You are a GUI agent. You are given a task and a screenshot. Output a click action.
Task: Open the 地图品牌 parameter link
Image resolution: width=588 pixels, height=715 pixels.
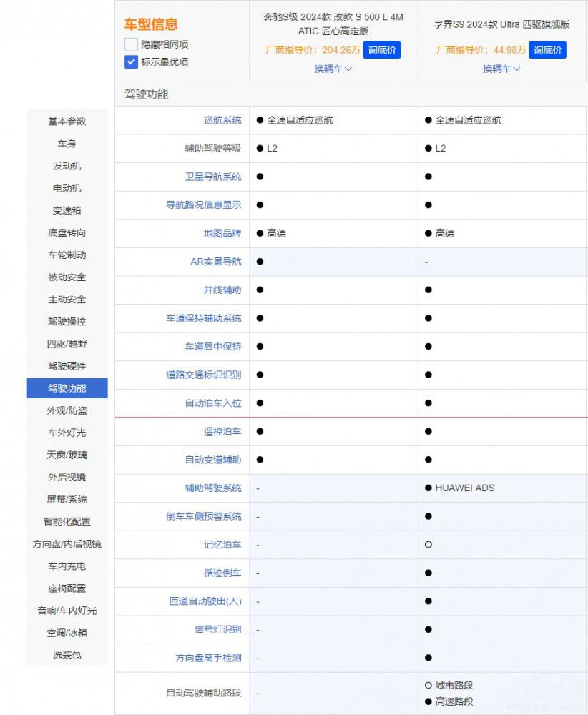click(x=222, y=233)
